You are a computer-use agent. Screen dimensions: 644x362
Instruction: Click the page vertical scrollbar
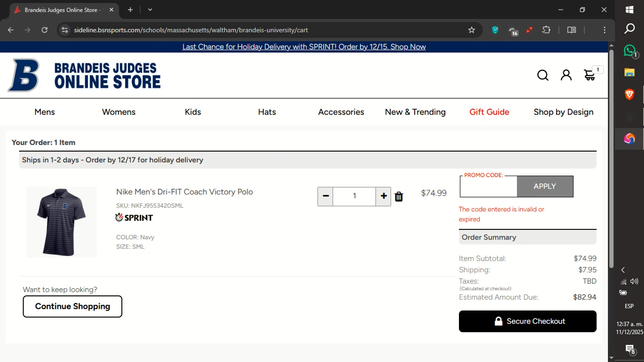(x=611, y=159)
